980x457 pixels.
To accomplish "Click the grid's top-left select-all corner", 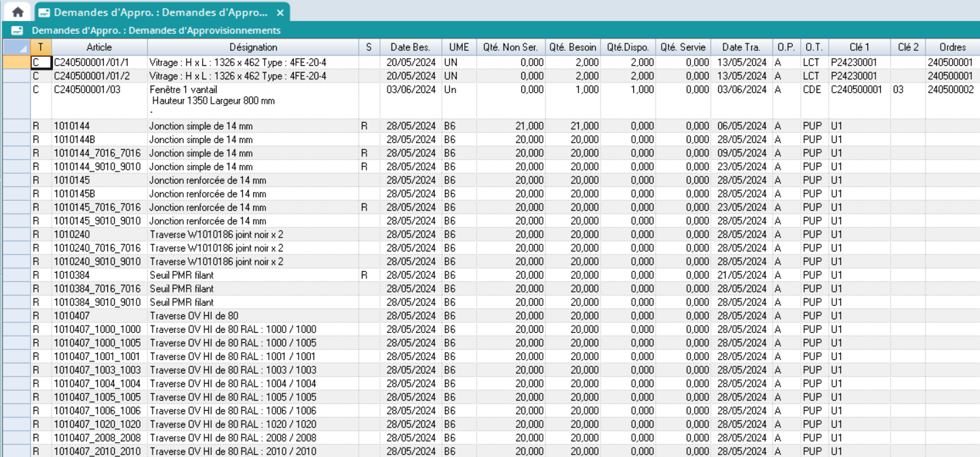I will 16,47.
